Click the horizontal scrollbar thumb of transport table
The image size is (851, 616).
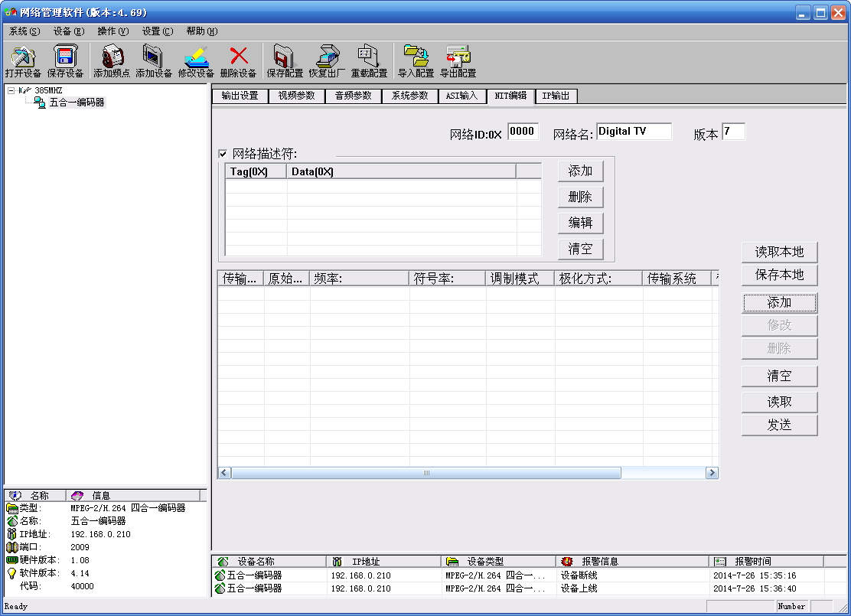(426, 473)
